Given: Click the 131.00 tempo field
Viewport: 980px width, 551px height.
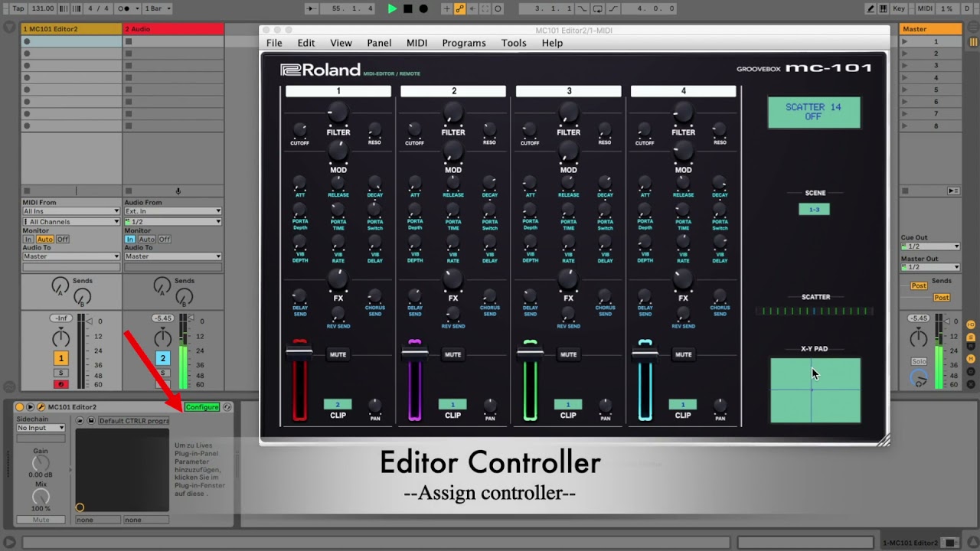Looking at the screenshot, I should point(43,8).
